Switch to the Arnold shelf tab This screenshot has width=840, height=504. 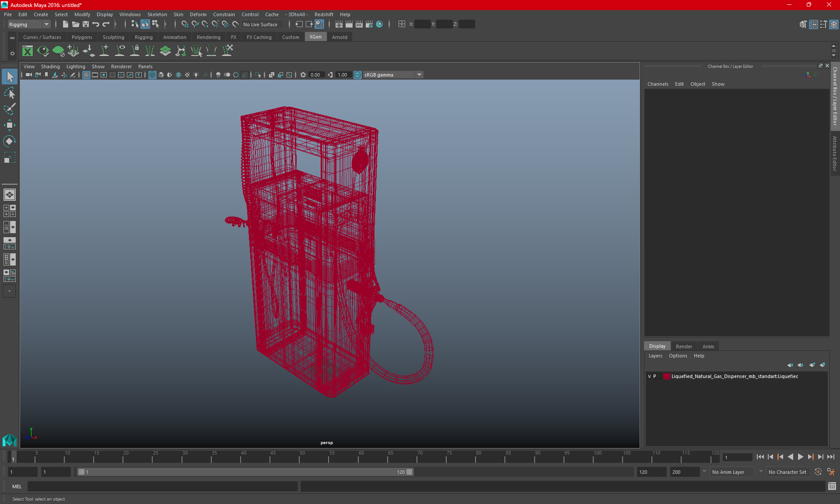[x=339, y=37]
